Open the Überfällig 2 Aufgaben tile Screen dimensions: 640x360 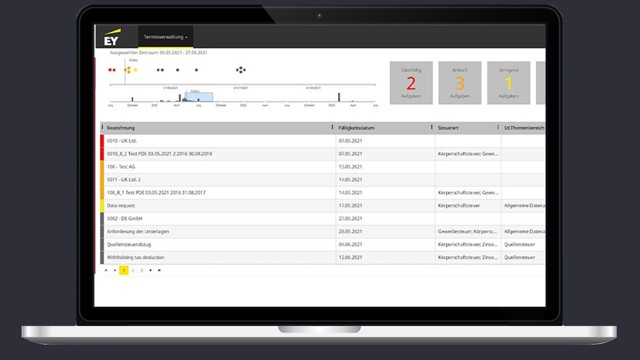(x=411, y=83)
